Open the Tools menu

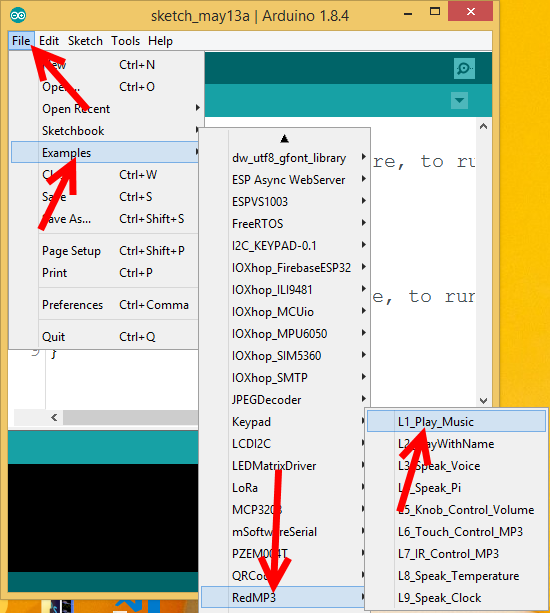(125, 41)
